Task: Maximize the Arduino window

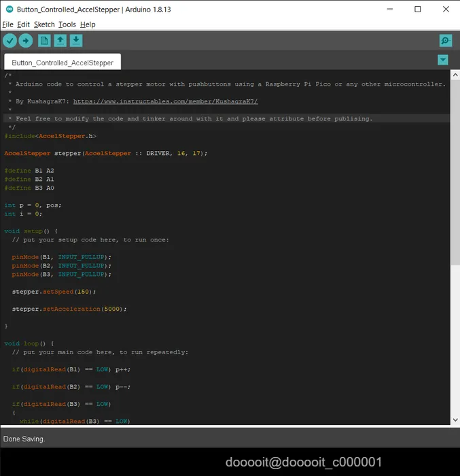Action: tap(417, 9)
